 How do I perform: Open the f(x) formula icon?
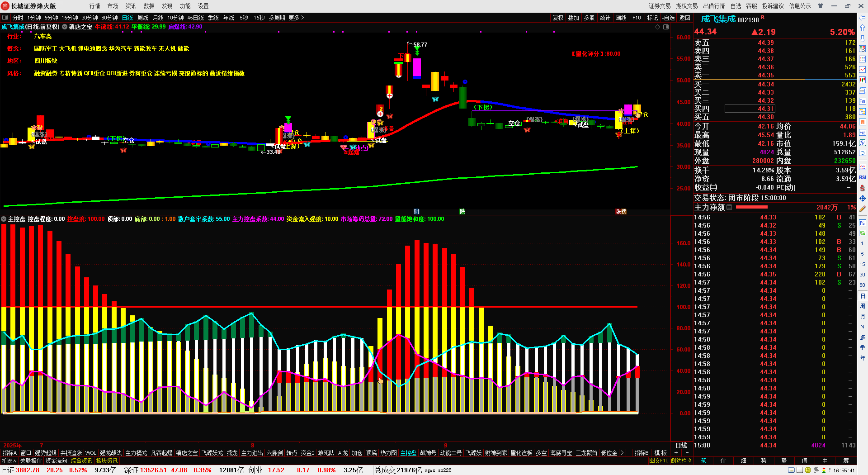coord(863,143)
